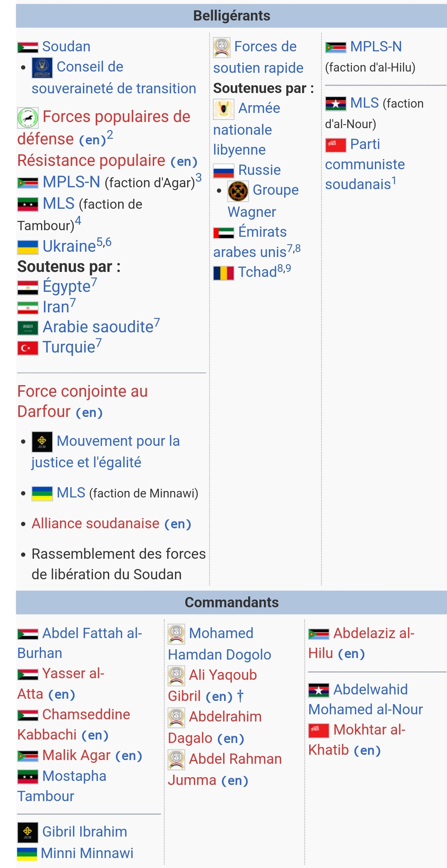Screen dimensions: 447x868
Task: Open the (en) link after Malik Agar
Action: 129,755
